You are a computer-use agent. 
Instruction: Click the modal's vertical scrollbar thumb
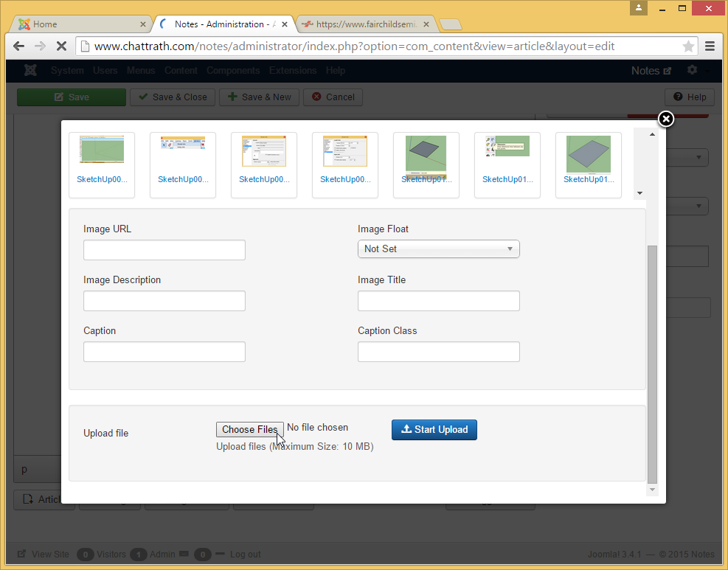pyautogui.click(x=651, y=361)
